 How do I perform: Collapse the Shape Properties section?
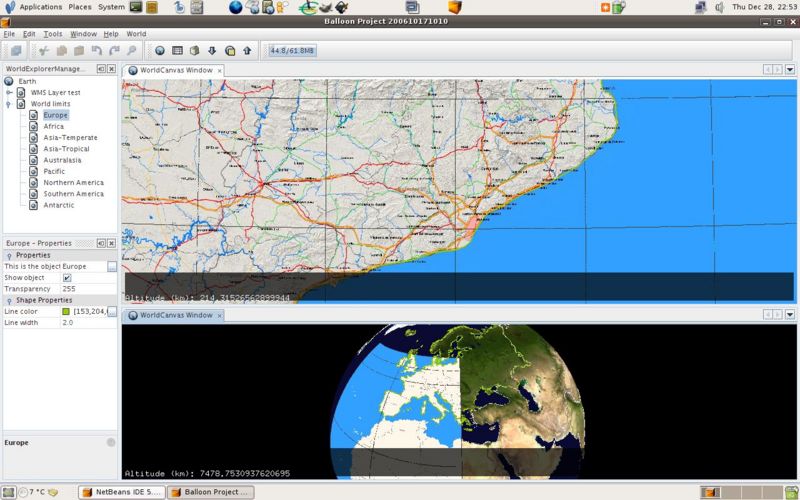(9, 300)
